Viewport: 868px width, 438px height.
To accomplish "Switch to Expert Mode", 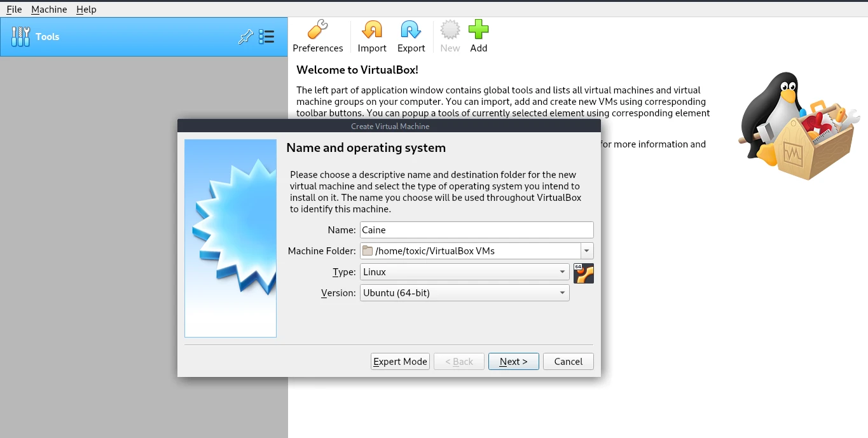I will 400,361.
